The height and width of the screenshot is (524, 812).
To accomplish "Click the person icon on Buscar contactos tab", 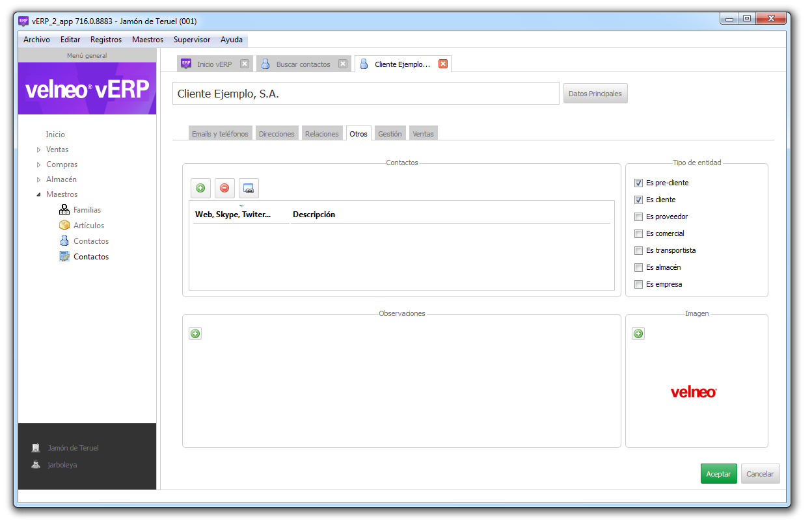I will (x=265, y=64).
